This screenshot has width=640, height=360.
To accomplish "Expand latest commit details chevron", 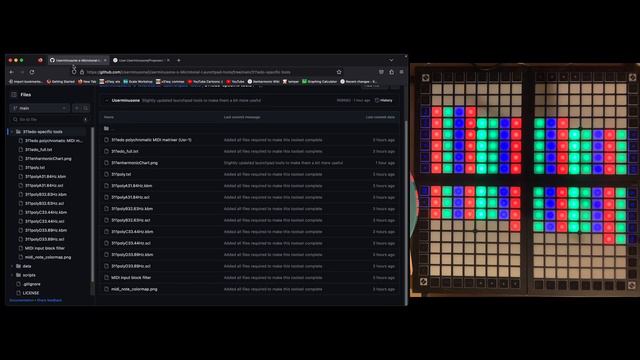I will [x=107, y=100].
